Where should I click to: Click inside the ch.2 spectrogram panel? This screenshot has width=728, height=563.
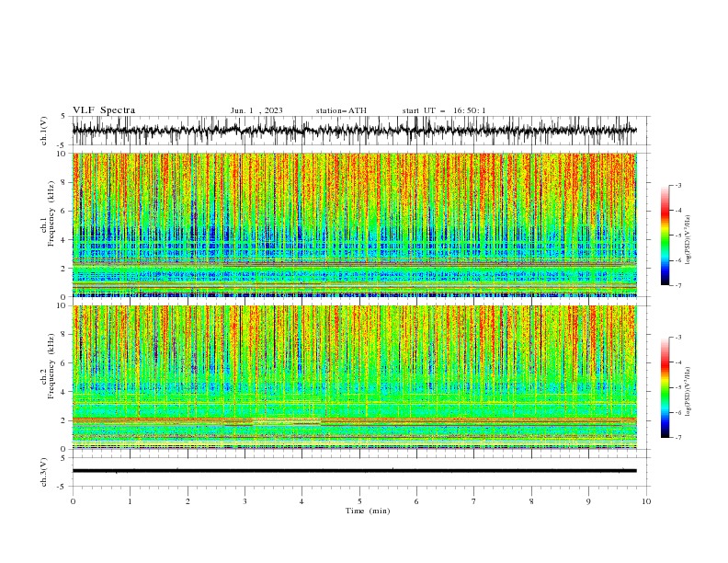click(x=354, y=377)
